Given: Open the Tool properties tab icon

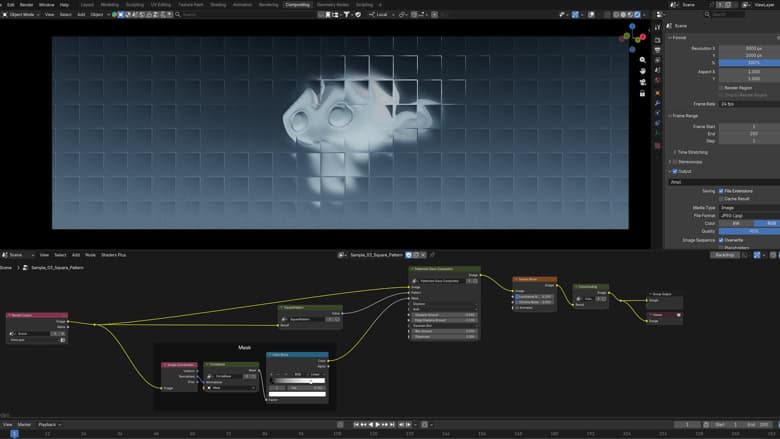Looking at the screenshot, I should point(658,27).
